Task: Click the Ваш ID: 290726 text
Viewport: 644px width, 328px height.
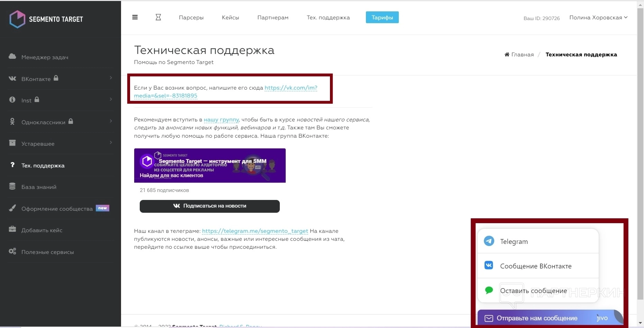Action: [542, 18]
